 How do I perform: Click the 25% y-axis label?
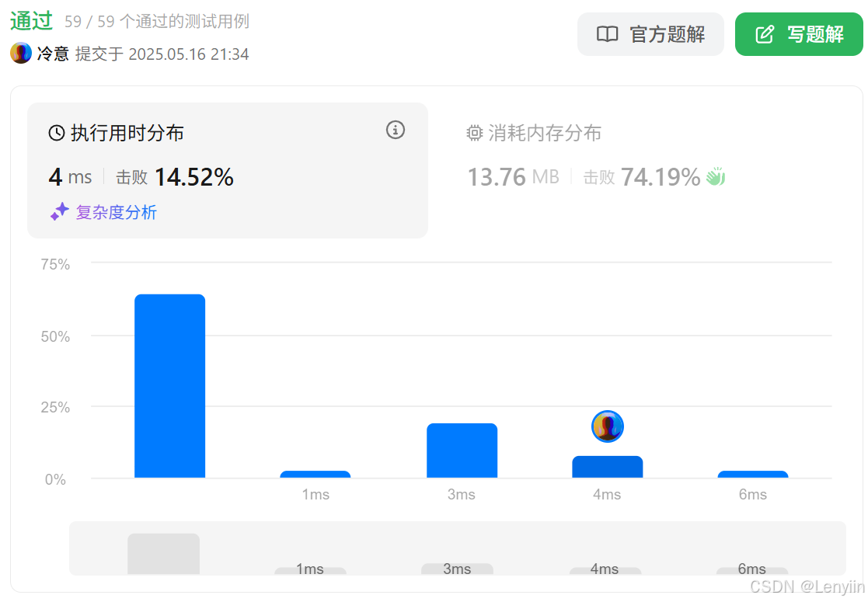tap(55, 407)
